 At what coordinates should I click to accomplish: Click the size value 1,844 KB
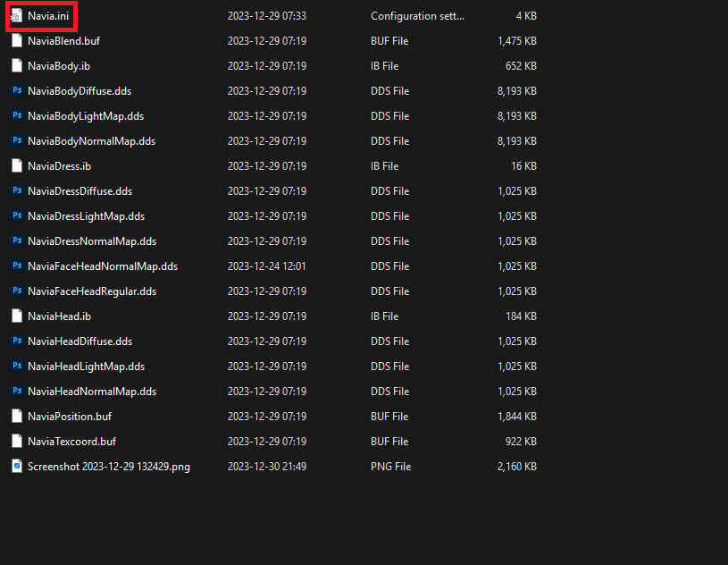[517, 417]
